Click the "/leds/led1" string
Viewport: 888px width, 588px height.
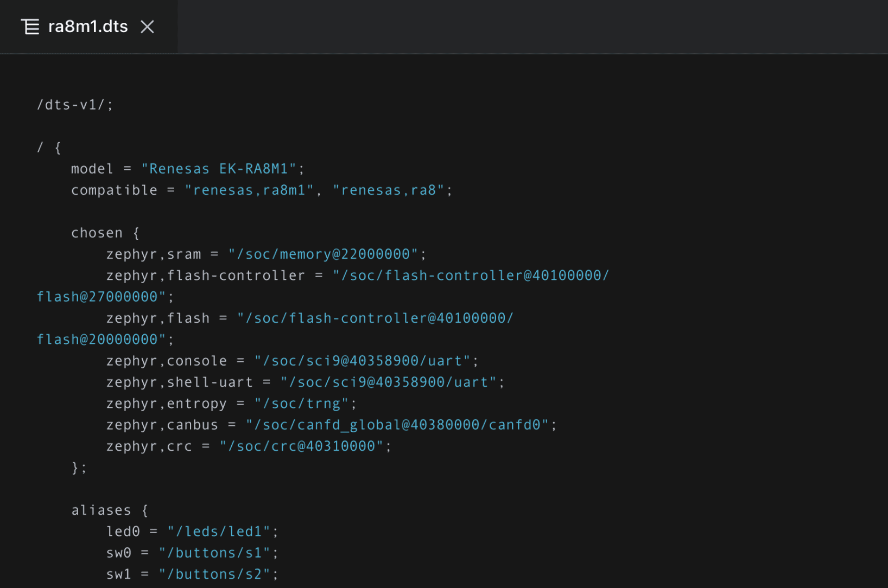click(x=219, y=532)
